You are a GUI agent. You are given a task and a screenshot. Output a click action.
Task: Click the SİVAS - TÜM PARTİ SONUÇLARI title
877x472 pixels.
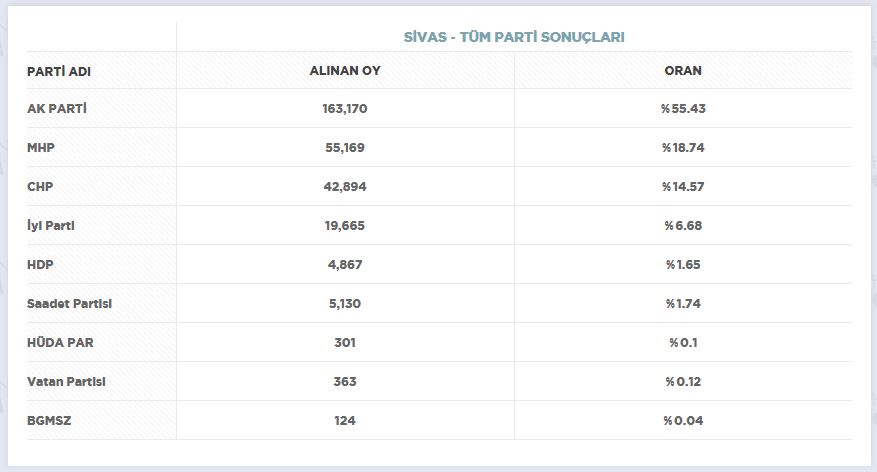point(513,37)
